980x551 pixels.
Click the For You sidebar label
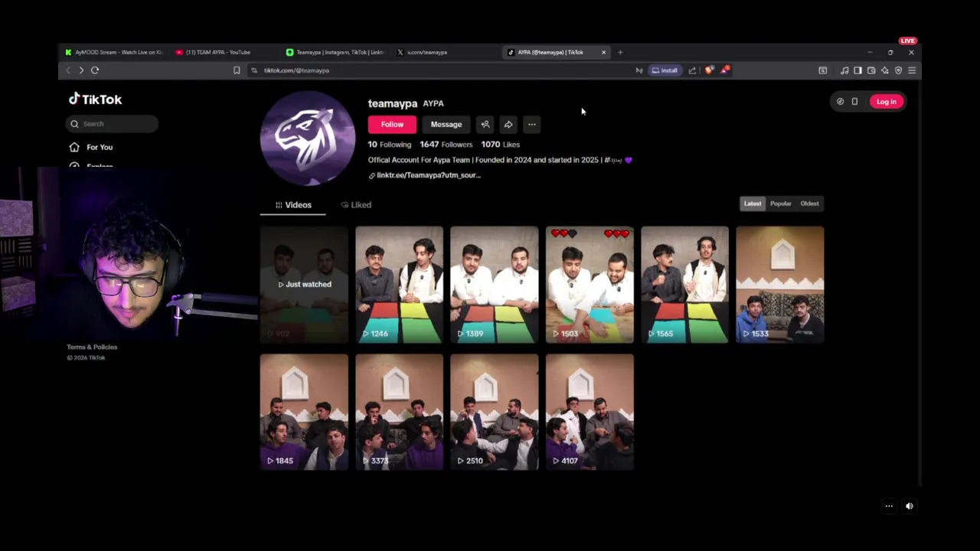pyautogui.click(x=100, y=147)
